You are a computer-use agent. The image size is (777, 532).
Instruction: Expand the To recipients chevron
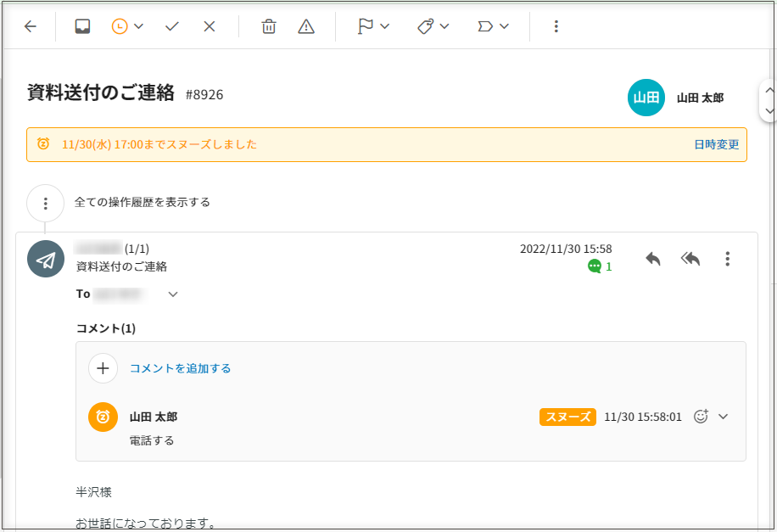[173, 294]
